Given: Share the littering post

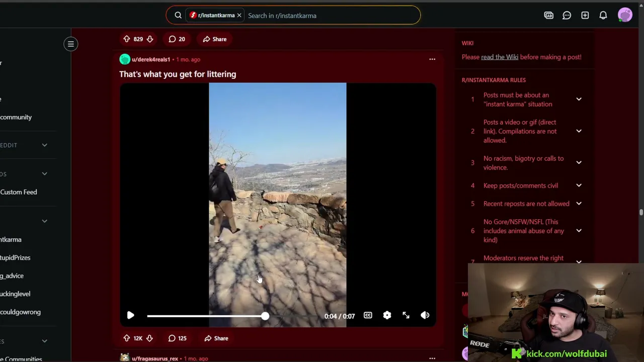Looking at the screenshot, I should (x=216, y=338).
